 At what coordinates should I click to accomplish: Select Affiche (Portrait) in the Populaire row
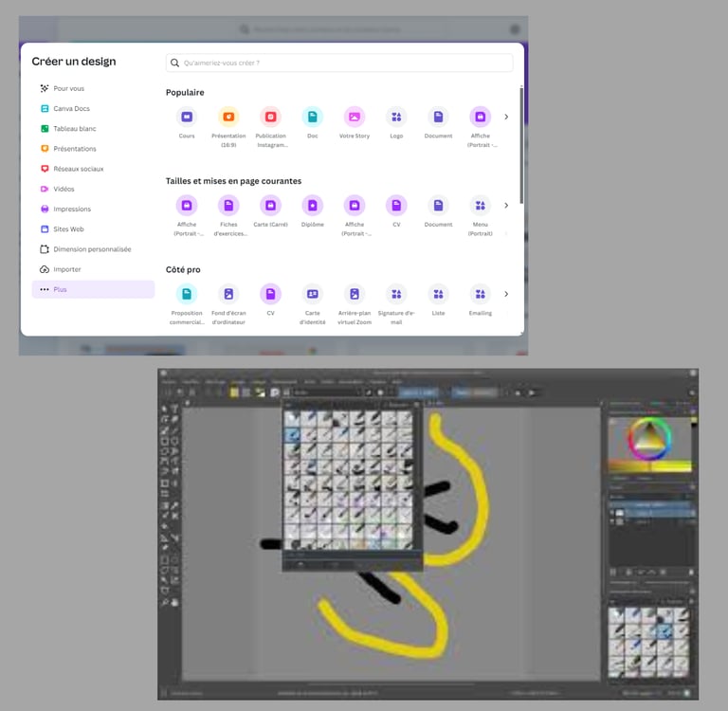(480, 117)
